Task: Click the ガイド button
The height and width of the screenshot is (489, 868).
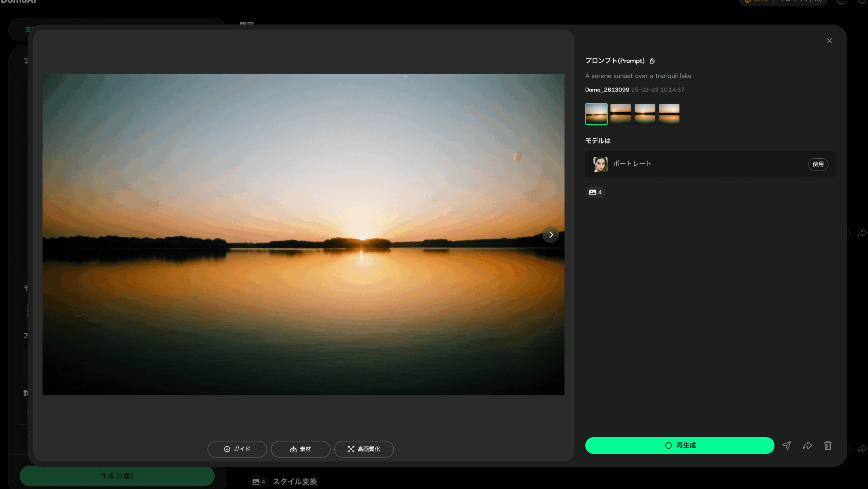Action: click(x=237, y=449)
